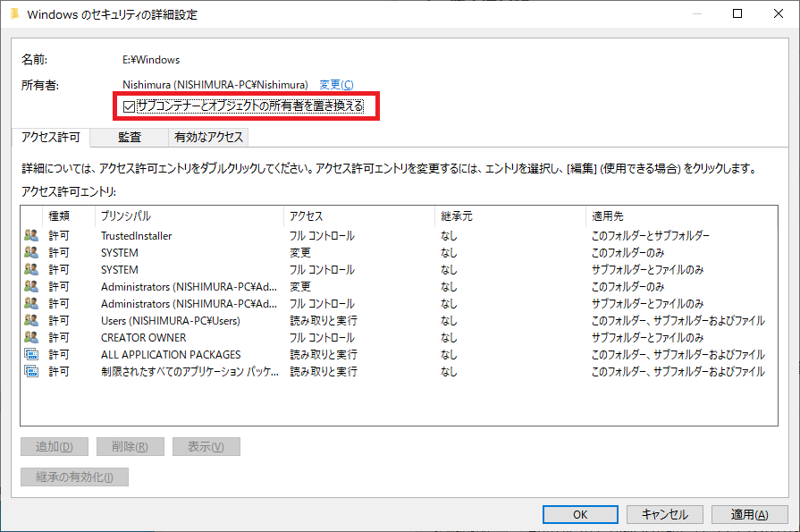The width and height of the screenshot is (800, 532).
Task: Click the icon beside Administrators 変更 entry
Action: point(31,286)
